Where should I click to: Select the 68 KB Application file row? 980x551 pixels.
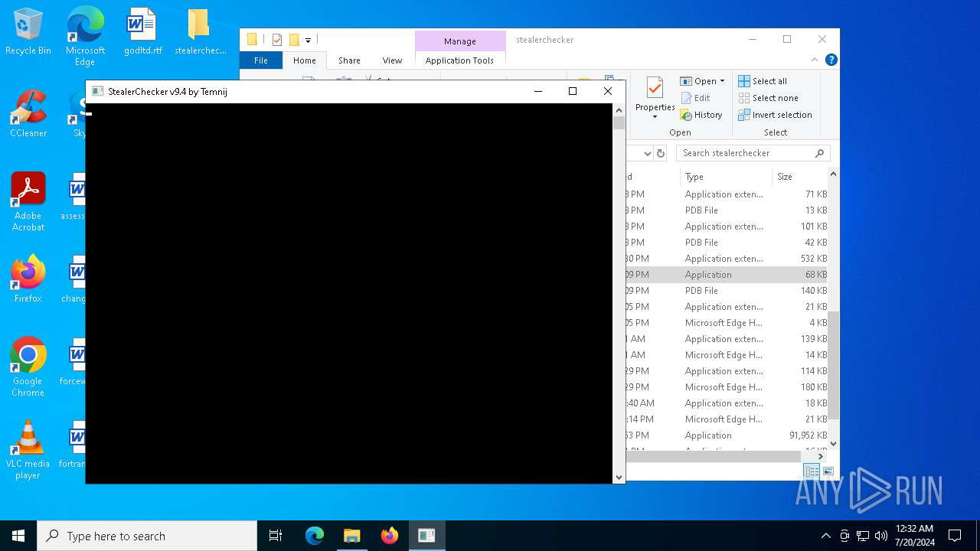(x=727, y=275)
